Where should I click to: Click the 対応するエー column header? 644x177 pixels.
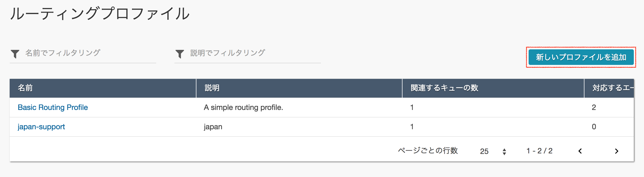point(614,88)
